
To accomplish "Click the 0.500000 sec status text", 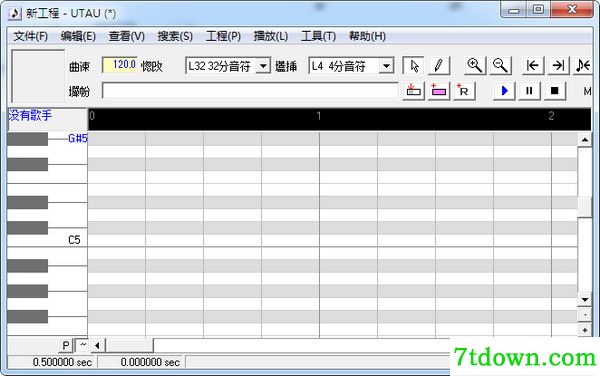I will [x=62, y=362].
